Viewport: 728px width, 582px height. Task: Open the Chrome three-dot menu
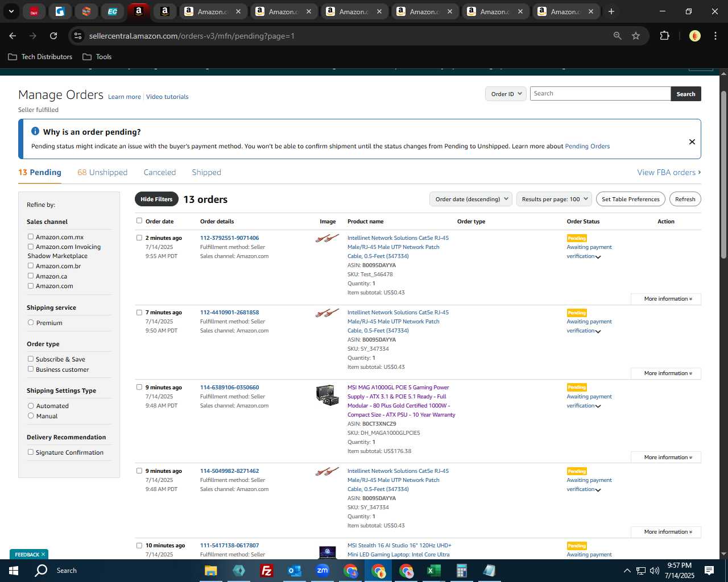click(x=714, y=36)
